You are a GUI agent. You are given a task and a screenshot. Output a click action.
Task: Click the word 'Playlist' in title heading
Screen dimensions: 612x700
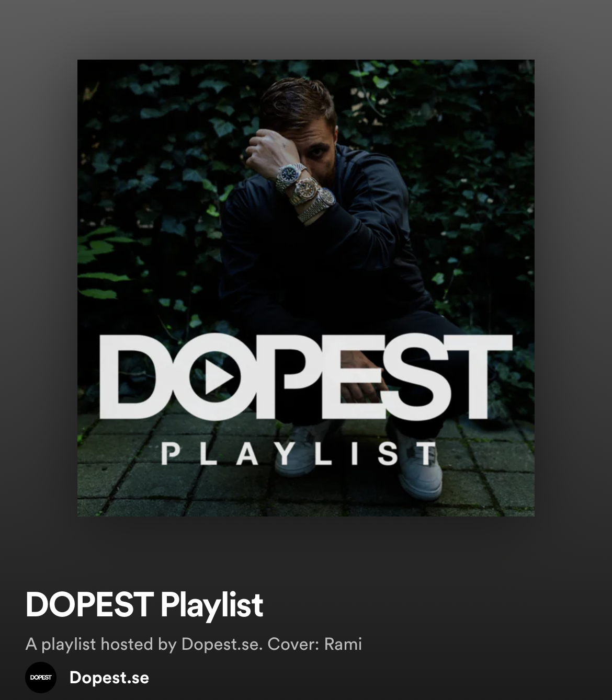coord(212,605)
